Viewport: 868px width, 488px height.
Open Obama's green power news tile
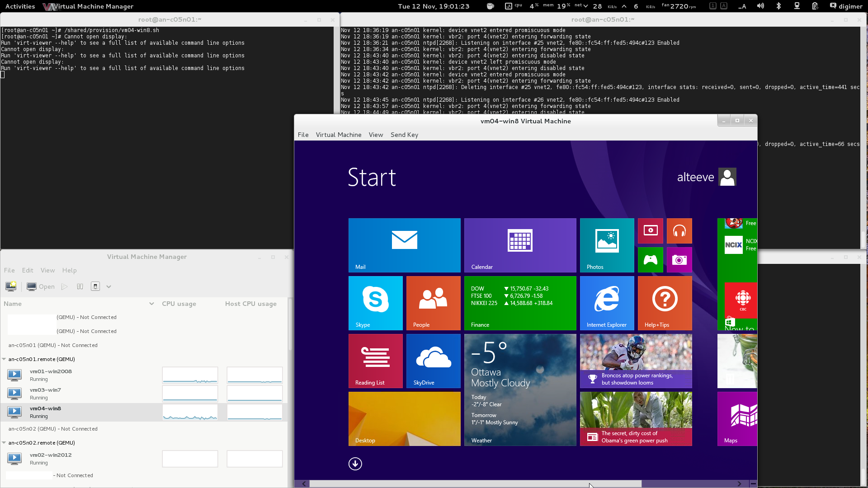[x=636, y=419]
